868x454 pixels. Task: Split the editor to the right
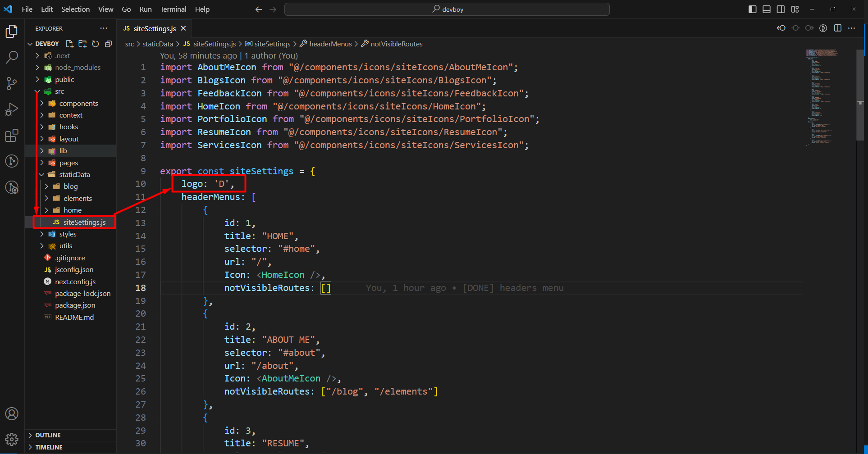pos(838,28)
